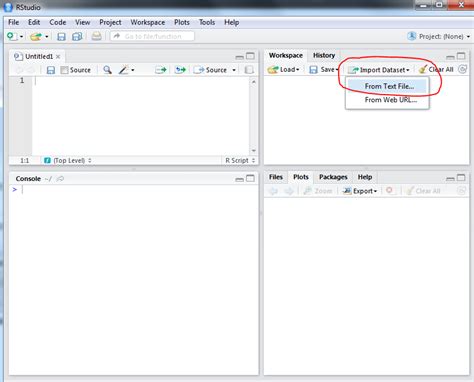Screen dimensions: 474x382
Task: Switch to the Help tab
Action: (365, 177)
